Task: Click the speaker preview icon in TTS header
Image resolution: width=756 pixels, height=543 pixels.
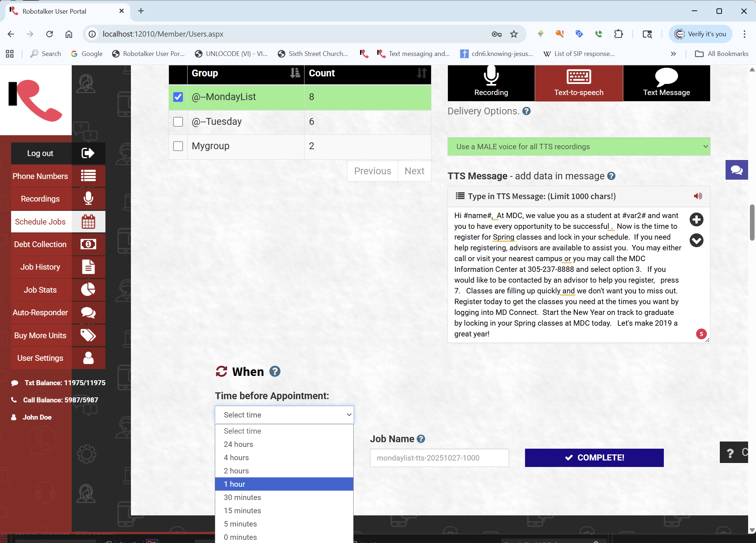Action: 698,196
